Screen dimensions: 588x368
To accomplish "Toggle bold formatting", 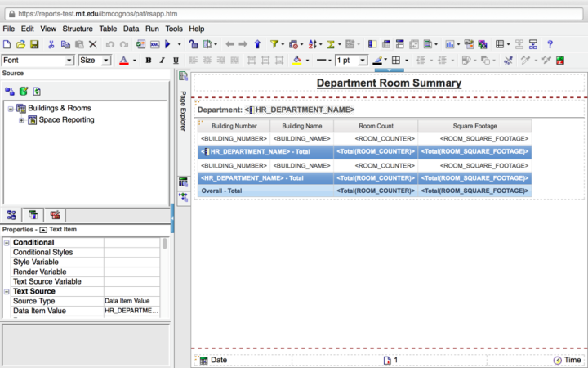I will (149, 61).
